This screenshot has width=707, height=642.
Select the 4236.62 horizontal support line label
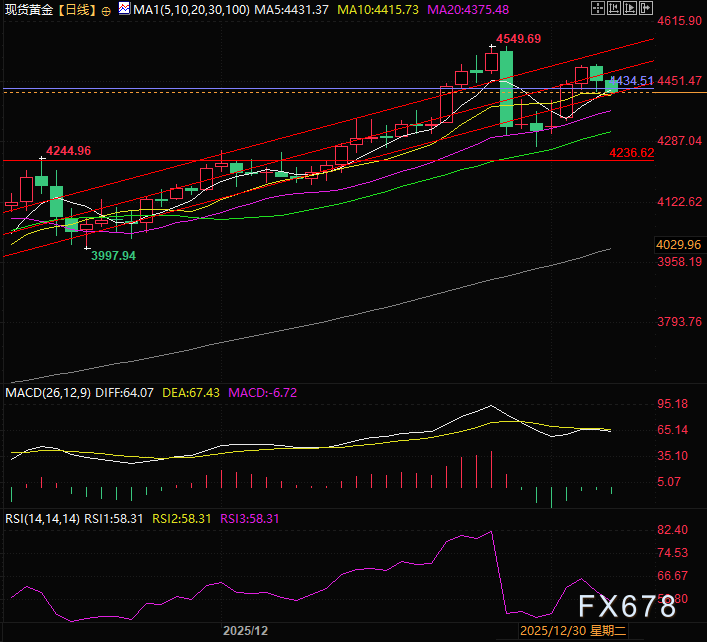pyautogui.click(x=631, y=153)
